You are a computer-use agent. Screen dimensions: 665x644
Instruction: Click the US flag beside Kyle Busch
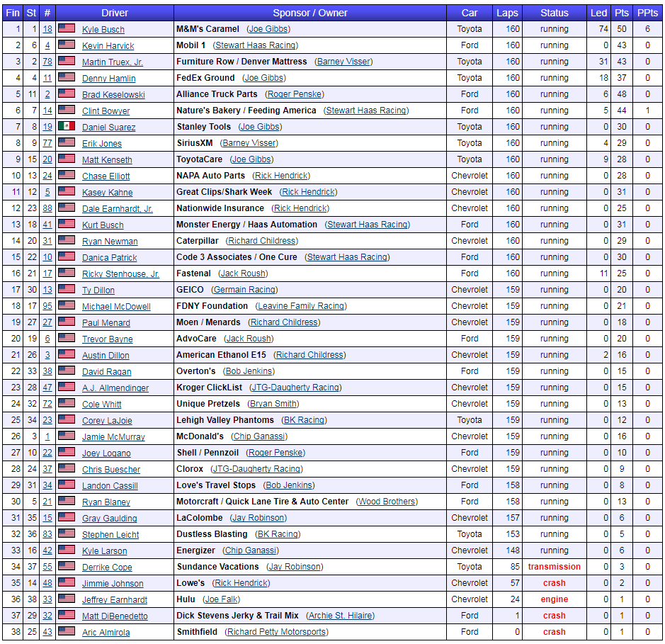(x=67, y=28)
